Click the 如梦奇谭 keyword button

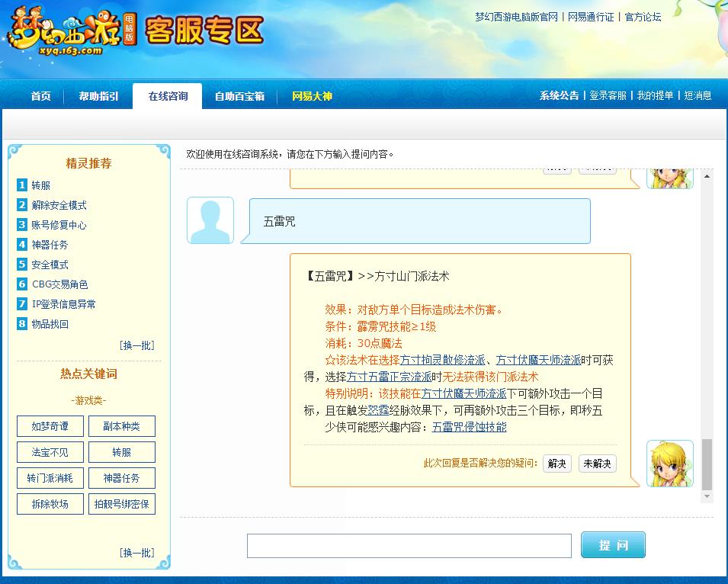[50, 426]
